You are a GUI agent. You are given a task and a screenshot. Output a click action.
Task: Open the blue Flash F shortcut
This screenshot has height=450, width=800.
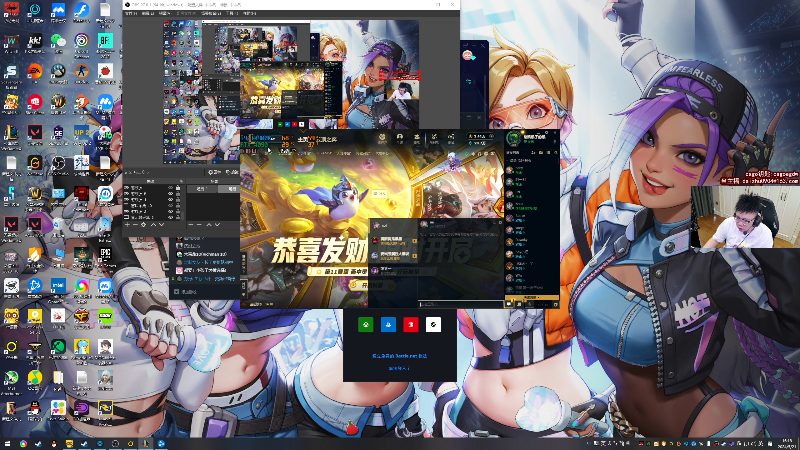click(x=82, y=10)
